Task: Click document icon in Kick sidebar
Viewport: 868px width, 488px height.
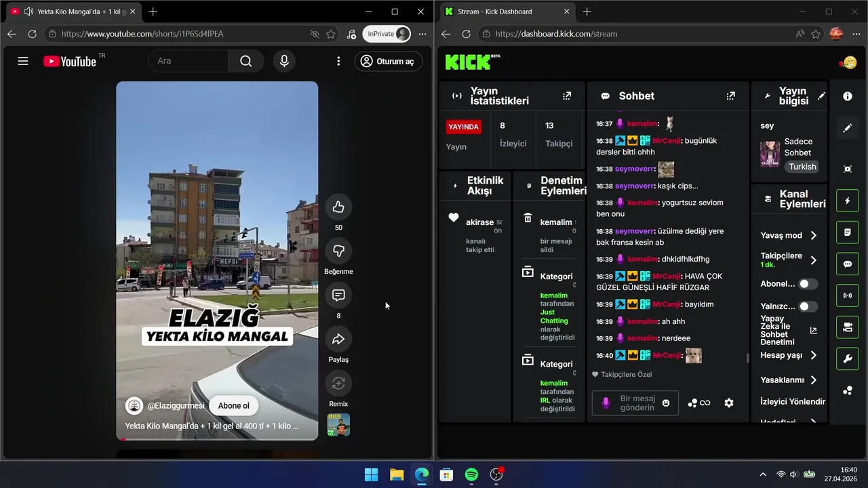Action: (848, 232)
